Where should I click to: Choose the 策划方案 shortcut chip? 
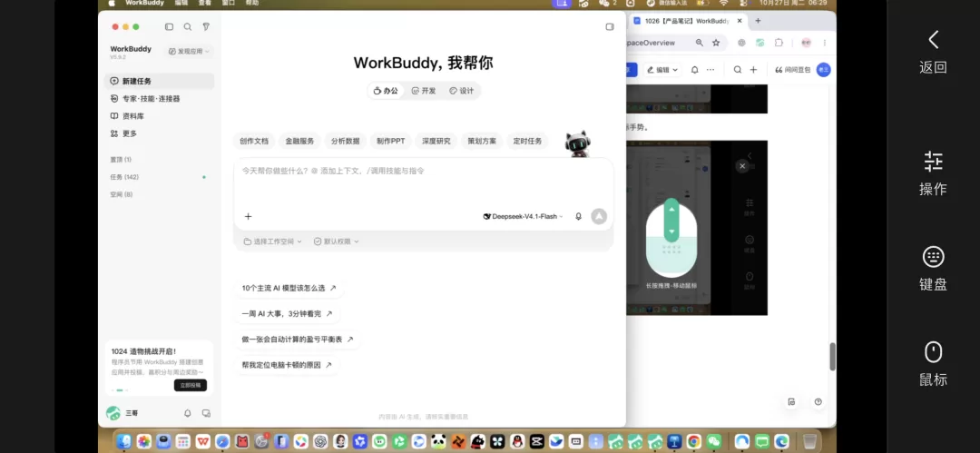pos(482,142)
